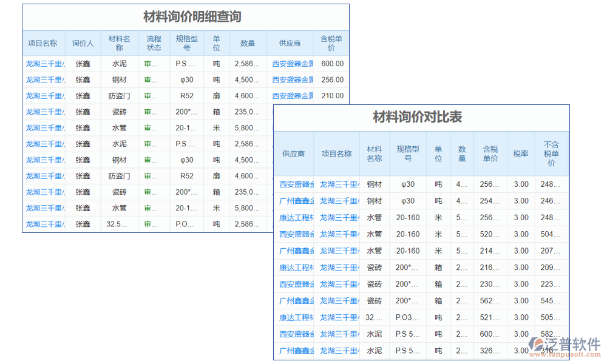Click the 数量 header in 材料询价对比表
Viewport: 607px width, 364px height.
click(x=462, y=153)
